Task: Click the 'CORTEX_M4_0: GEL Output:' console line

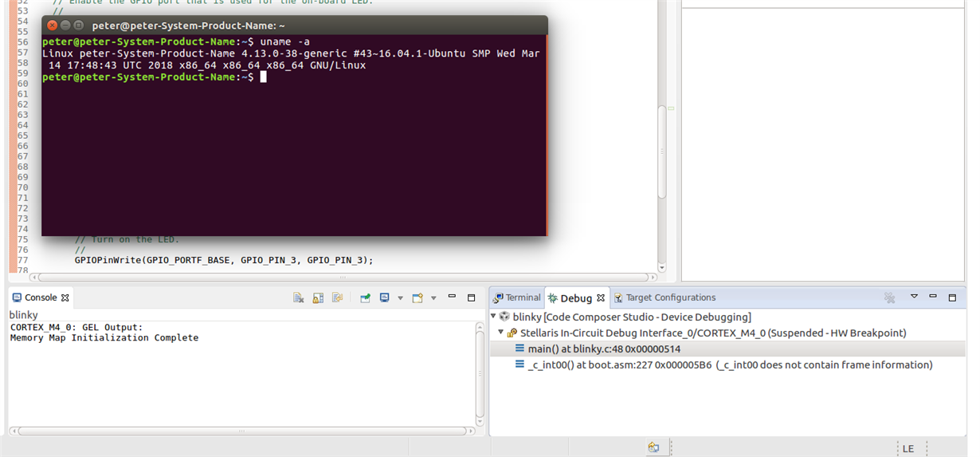Action: tap(76, 327)
